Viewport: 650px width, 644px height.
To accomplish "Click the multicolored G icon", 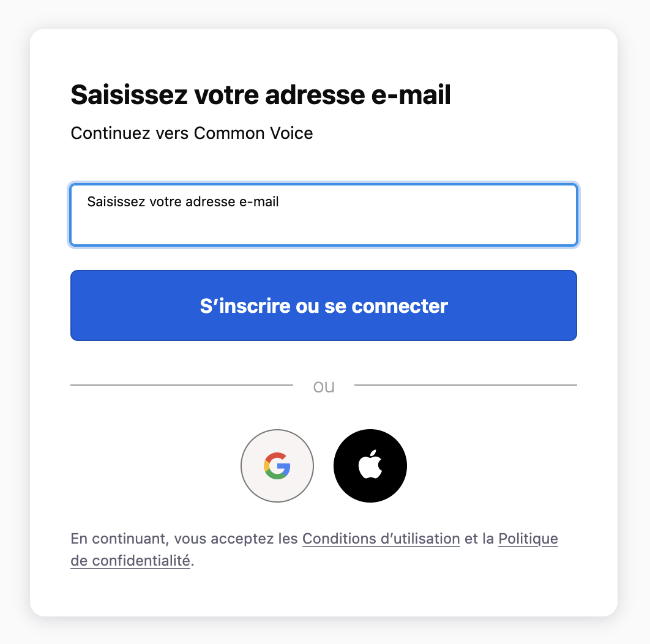I will point(277,466).
